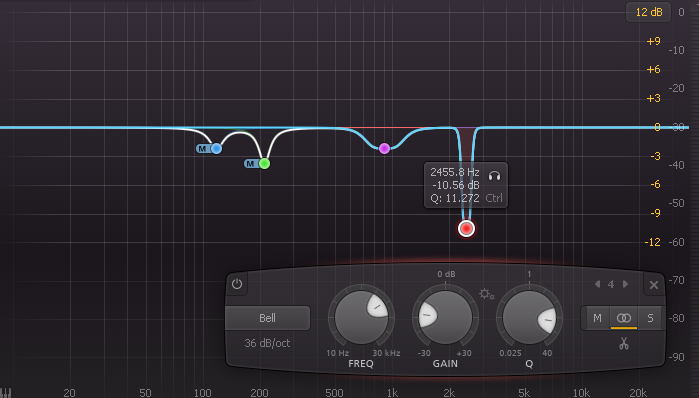
Task: Click the Q knob
Action: click(x=529, y=317)
